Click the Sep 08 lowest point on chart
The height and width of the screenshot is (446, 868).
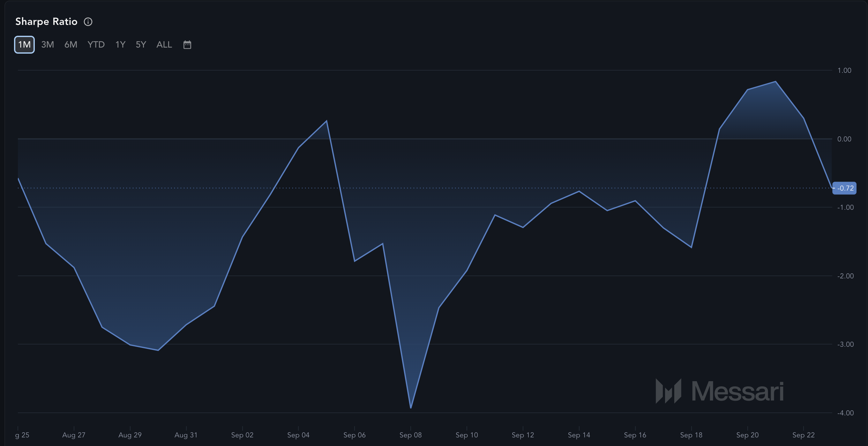coord(411,408)
